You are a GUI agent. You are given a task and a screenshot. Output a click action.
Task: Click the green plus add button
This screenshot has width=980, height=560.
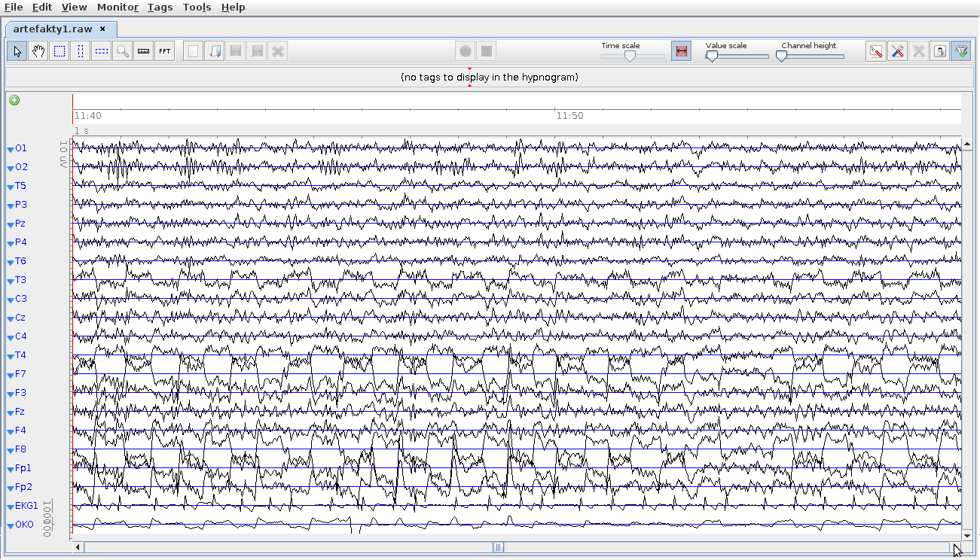coord(14,101)
